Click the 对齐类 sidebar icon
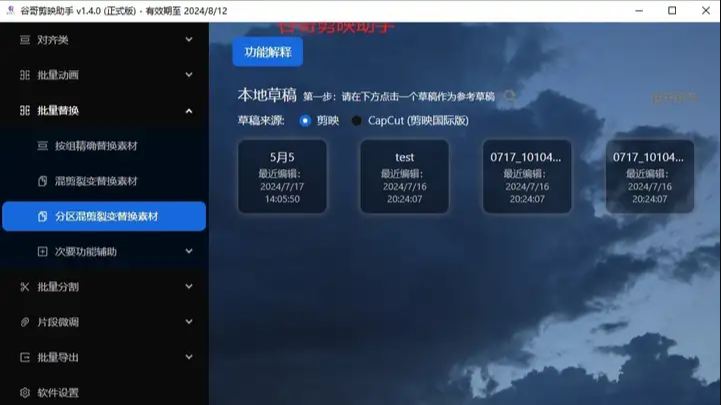 (x=25, y=40)
